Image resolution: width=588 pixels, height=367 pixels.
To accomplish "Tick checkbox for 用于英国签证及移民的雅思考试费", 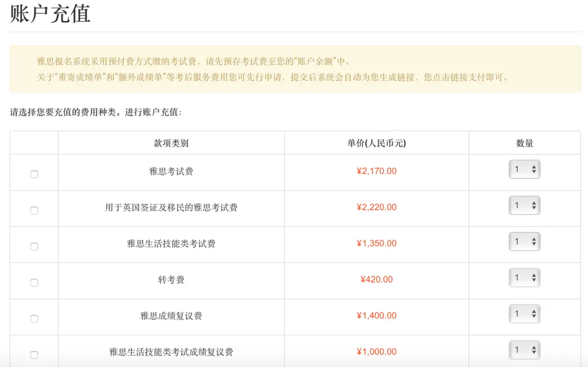I will (x=34, y=210).
